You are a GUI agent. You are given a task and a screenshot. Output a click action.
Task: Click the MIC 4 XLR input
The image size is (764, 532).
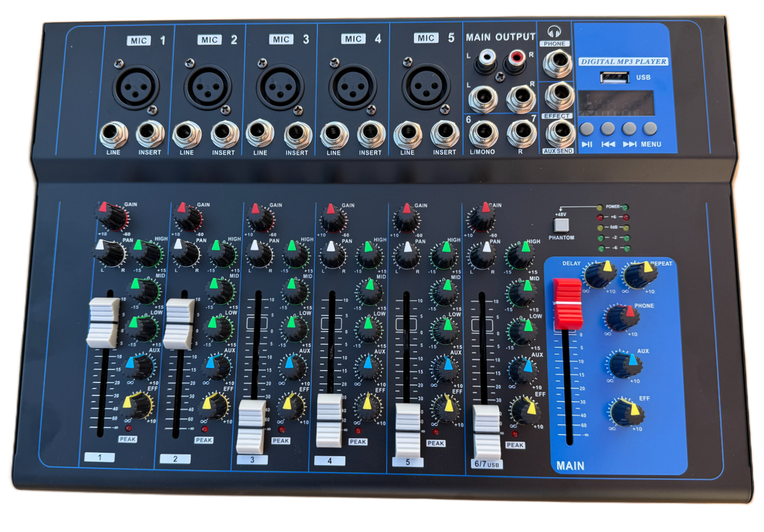point(352,87)
